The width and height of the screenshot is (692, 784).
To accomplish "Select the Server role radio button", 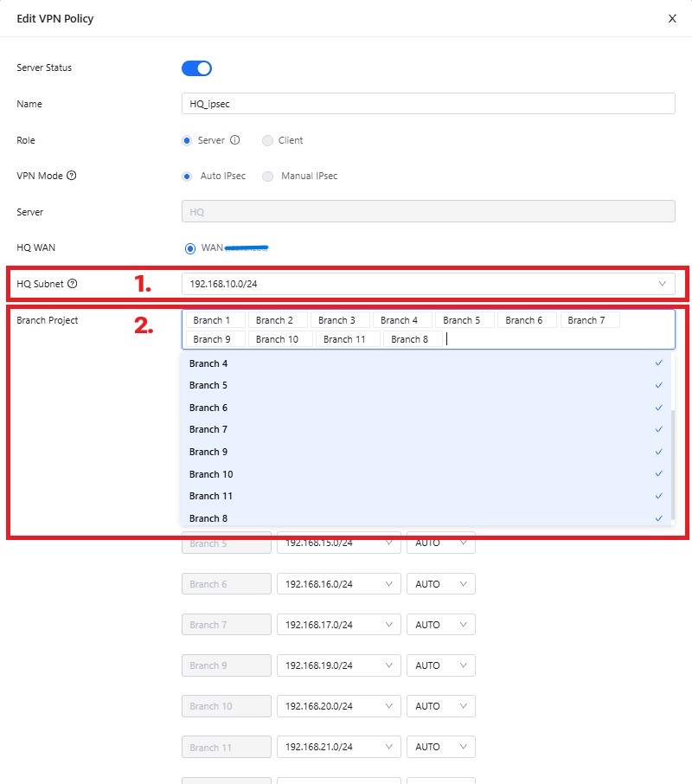I will (186, 140).
